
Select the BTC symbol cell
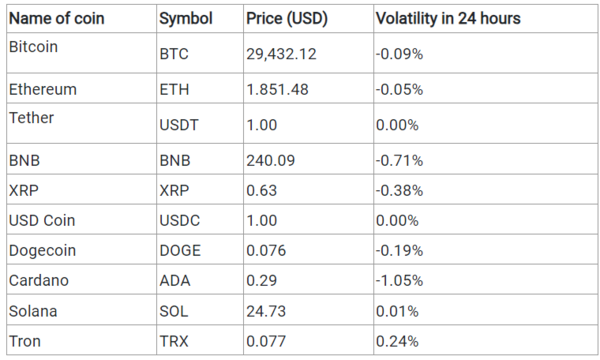click(200, 53)
